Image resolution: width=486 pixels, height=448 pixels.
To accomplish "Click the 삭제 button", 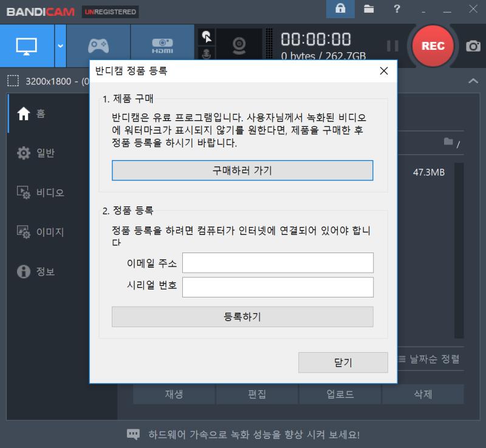I will click(423, 394).
